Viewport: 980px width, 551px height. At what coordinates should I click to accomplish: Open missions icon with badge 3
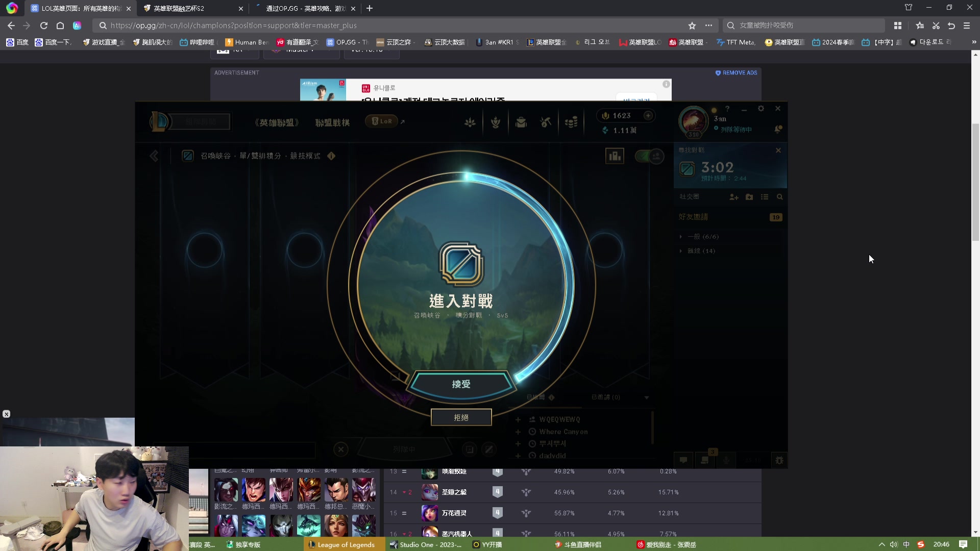coord(705,460)
